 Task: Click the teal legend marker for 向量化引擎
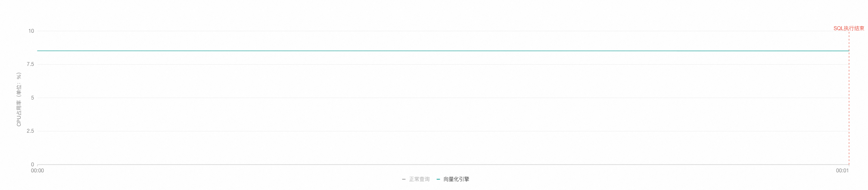coord(439,179)
